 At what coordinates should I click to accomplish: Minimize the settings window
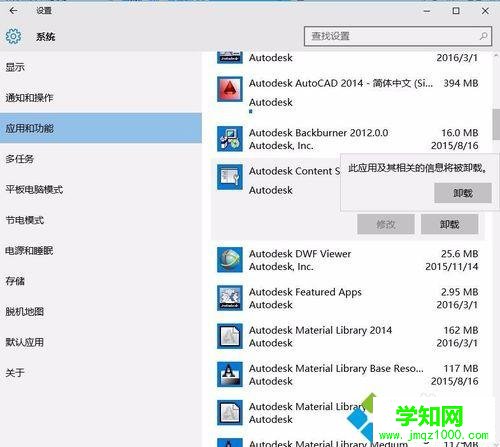click(427, 11)
